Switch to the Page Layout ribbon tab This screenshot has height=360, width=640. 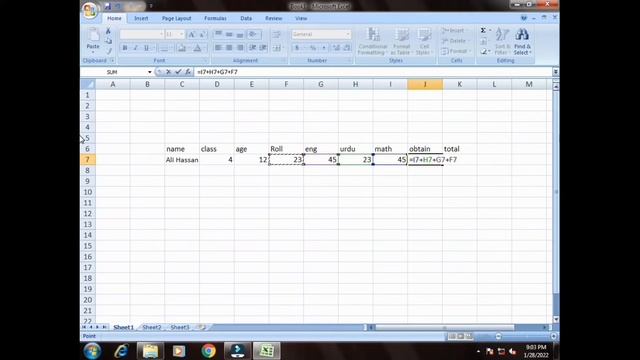point(176,18)
